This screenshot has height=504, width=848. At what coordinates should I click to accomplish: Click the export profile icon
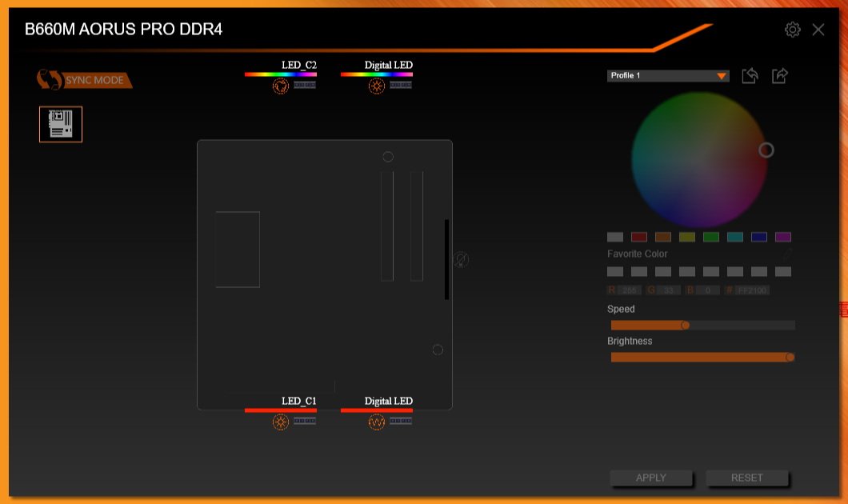click(x=779, y=76)
